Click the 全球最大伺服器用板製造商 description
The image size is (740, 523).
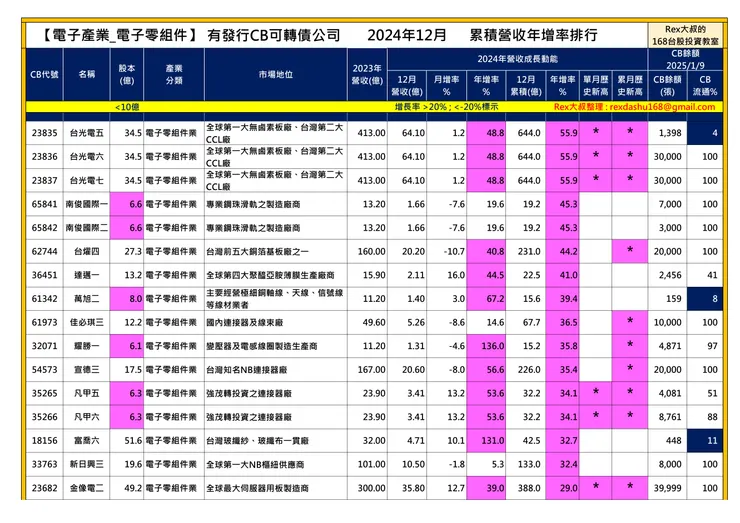(257, 488)
